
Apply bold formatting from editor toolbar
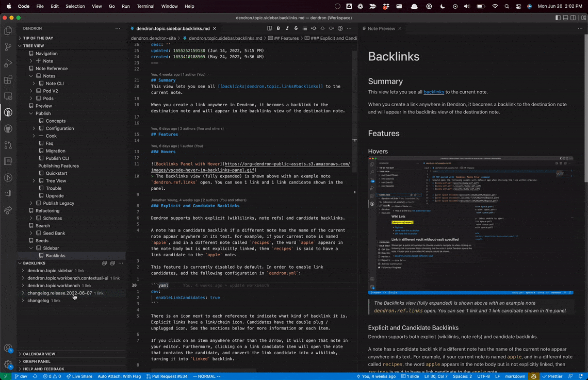point(278,28)
